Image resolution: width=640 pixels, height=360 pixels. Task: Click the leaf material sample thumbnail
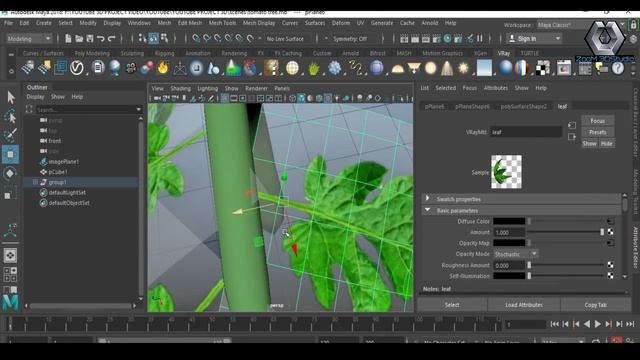506,172
